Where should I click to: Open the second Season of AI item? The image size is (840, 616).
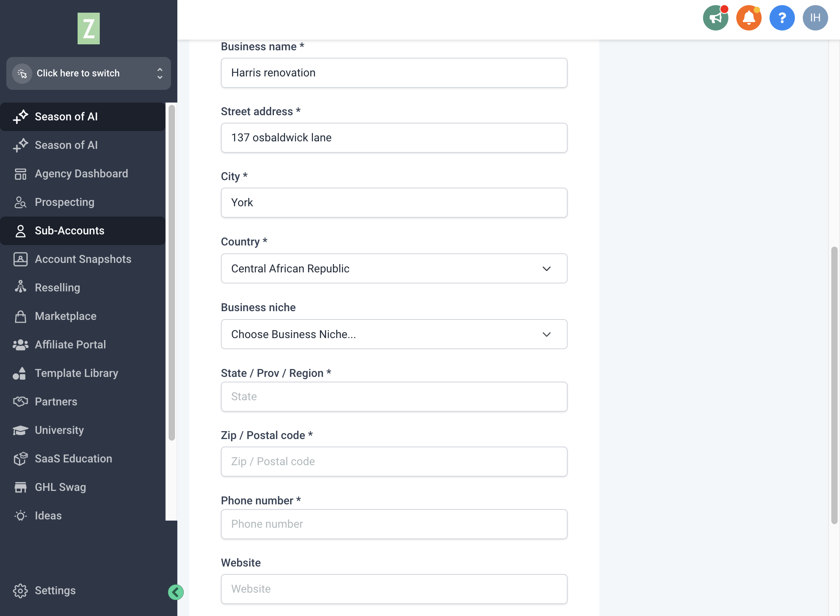pyautogui.click(x=83, y=145)
